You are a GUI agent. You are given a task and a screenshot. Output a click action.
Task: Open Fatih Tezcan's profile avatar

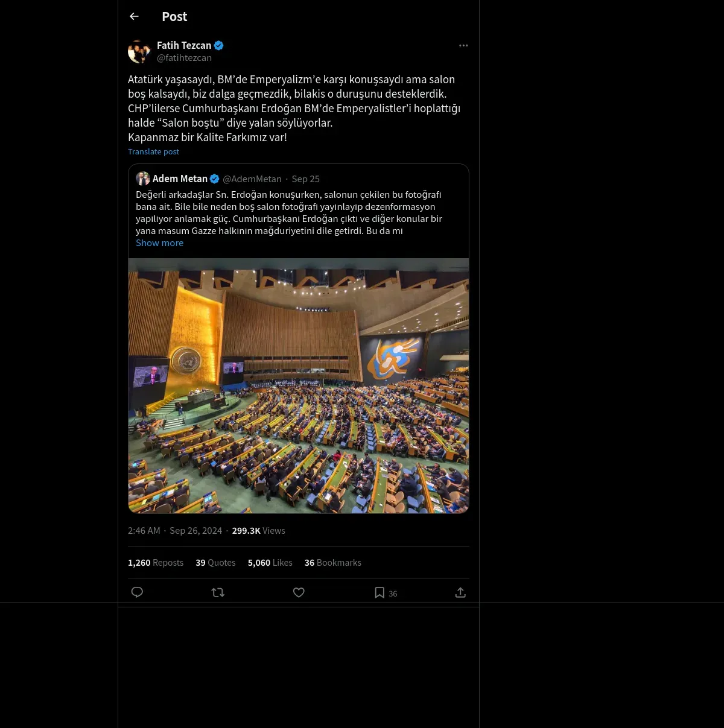tap(139, 51)
